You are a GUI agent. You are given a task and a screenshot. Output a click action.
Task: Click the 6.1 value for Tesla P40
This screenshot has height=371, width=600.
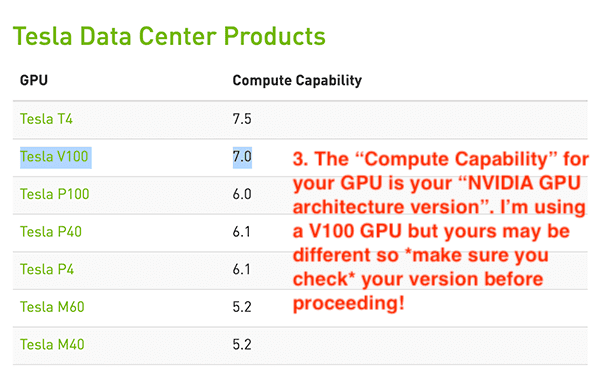coord(241,232)
